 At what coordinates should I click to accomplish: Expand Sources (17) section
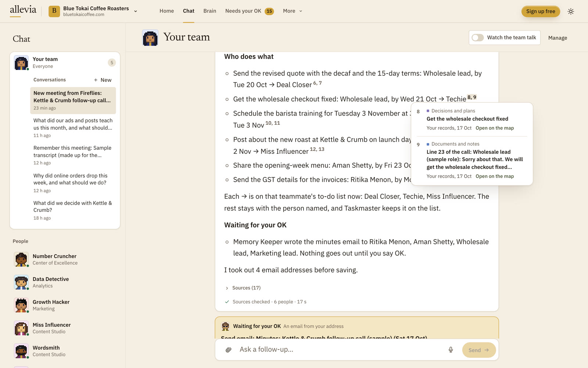(243, 288)
